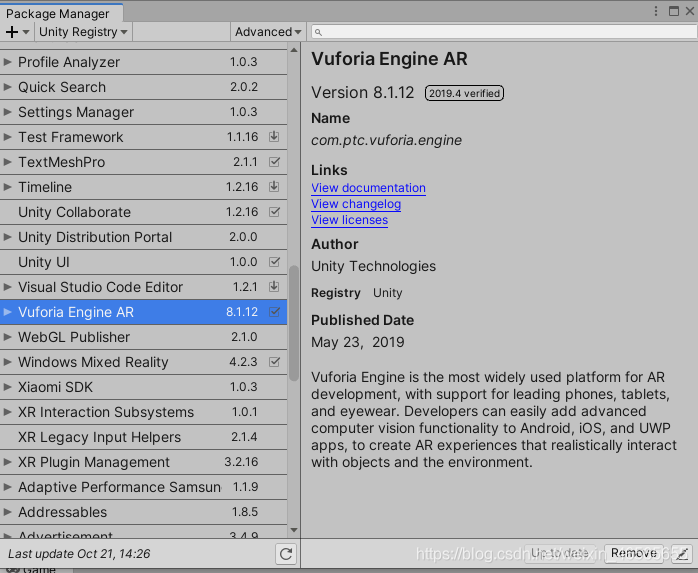
Task: Select the Adaptive Performance Samsung row
Action: pos(143,487)
